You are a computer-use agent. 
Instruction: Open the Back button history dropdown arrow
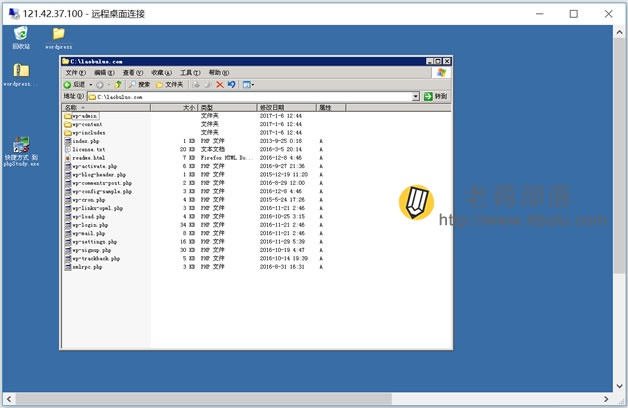point(91,84)
